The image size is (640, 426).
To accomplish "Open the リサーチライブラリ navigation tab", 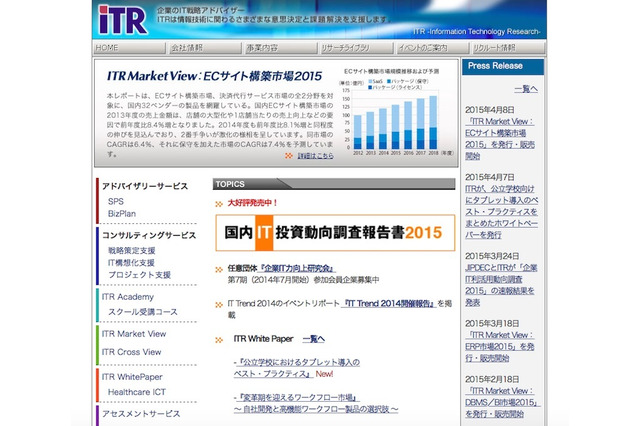I will 356,48.
